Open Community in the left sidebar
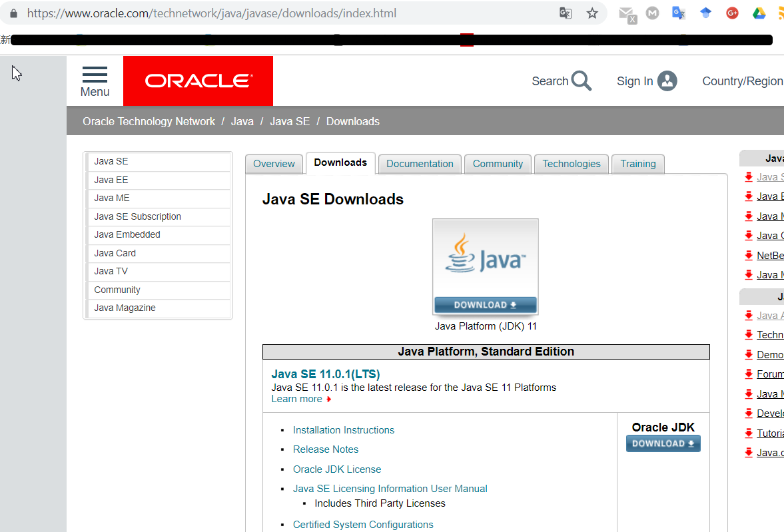 [159, 290]
